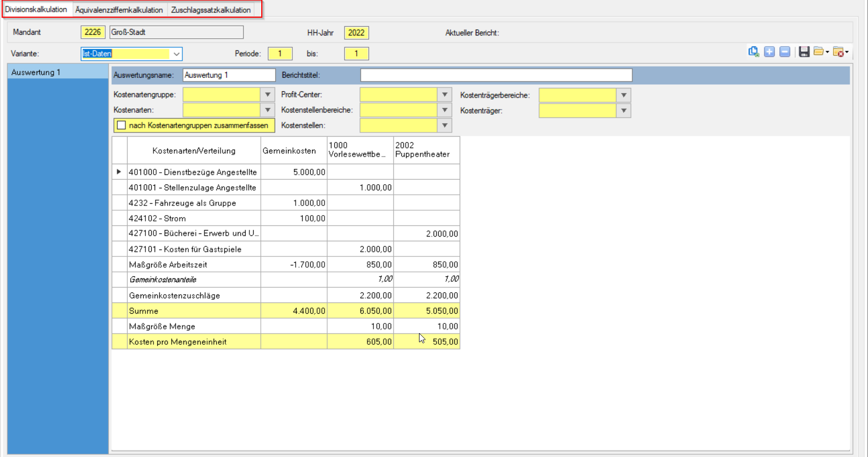868x457 pixels.
Task: Open the Kostenstellen dropdown
Action: coord(445,126)
